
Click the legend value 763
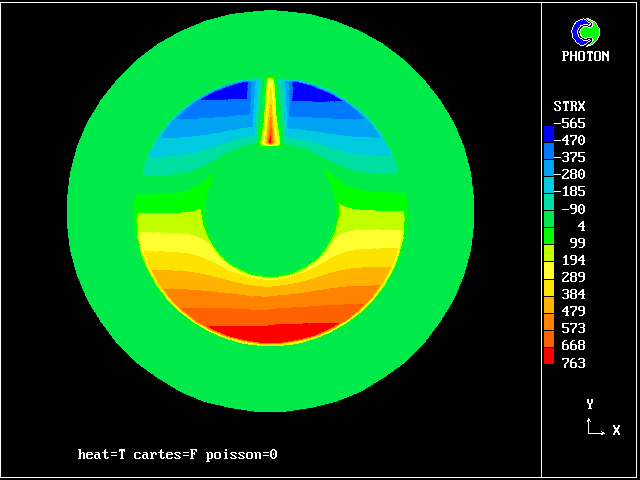(574, 363)
